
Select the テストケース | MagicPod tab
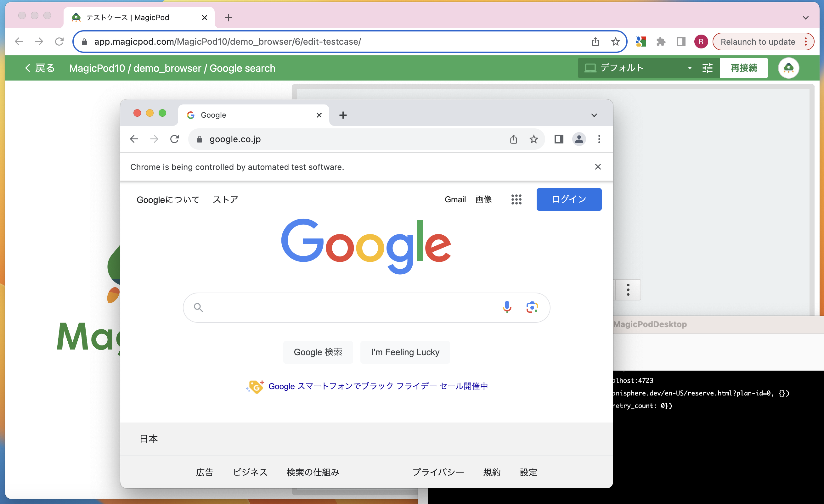(139, 17)
